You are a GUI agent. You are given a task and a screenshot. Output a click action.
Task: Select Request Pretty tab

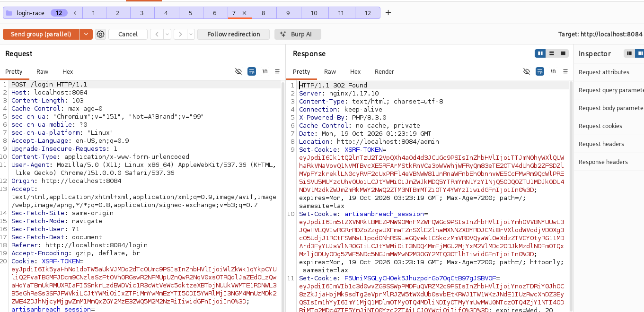(14, 72)
